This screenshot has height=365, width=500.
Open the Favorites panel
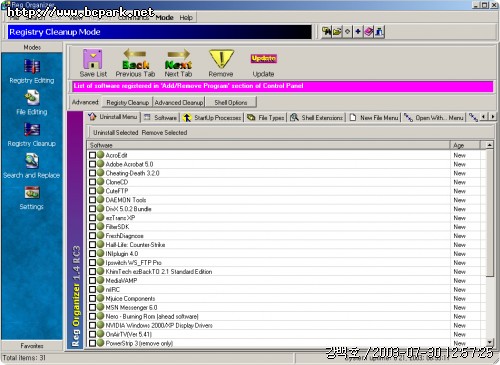coord(32,346)
